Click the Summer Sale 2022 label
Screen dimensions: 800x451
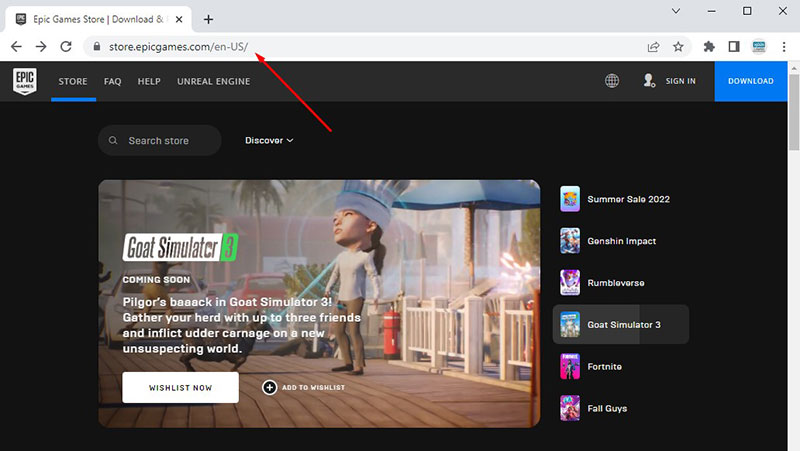[x=629, y=199]
